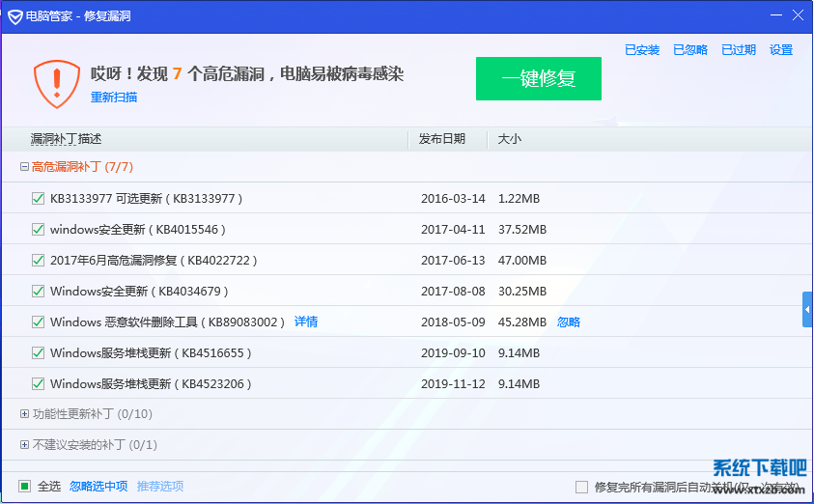814x504 pixels.
Task: Click the date 2016-03-14
Action: (453, 198)
